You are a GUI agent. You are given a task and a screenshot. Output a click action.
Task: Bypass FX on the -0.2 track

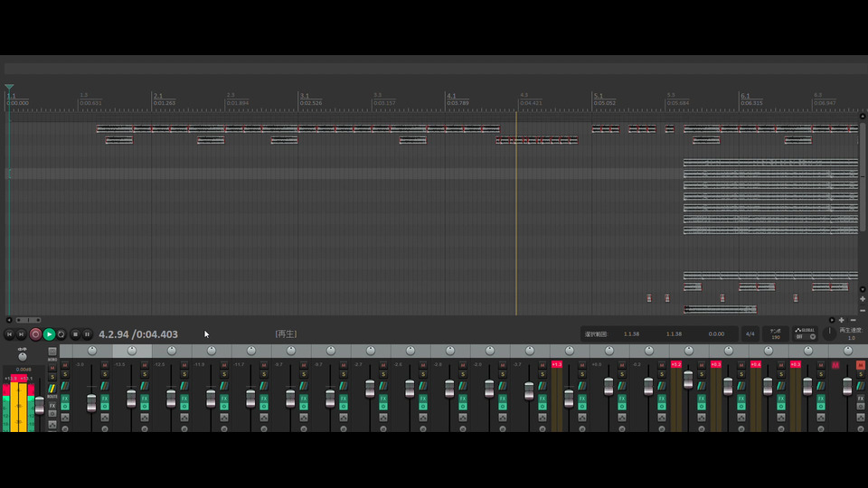pos(662,407)
